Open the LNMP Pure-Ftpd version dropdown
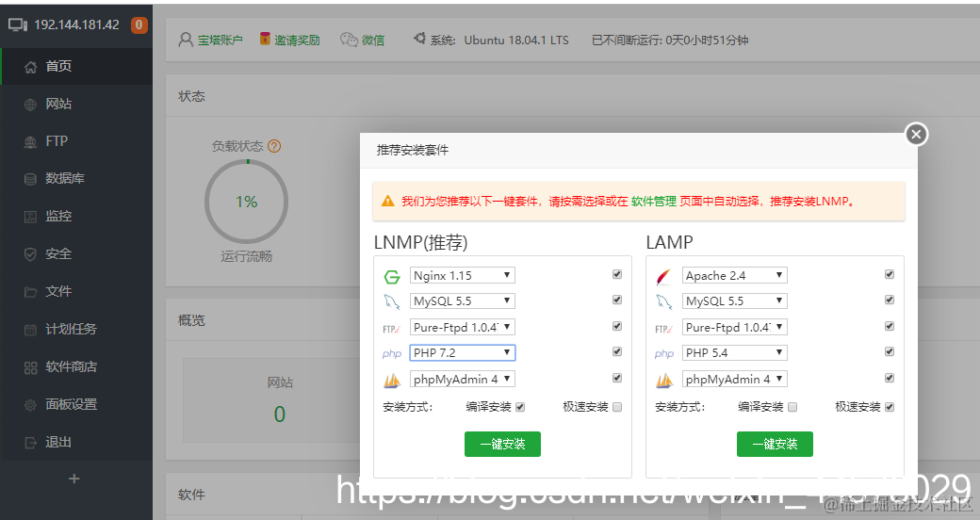 coord(463,328)
